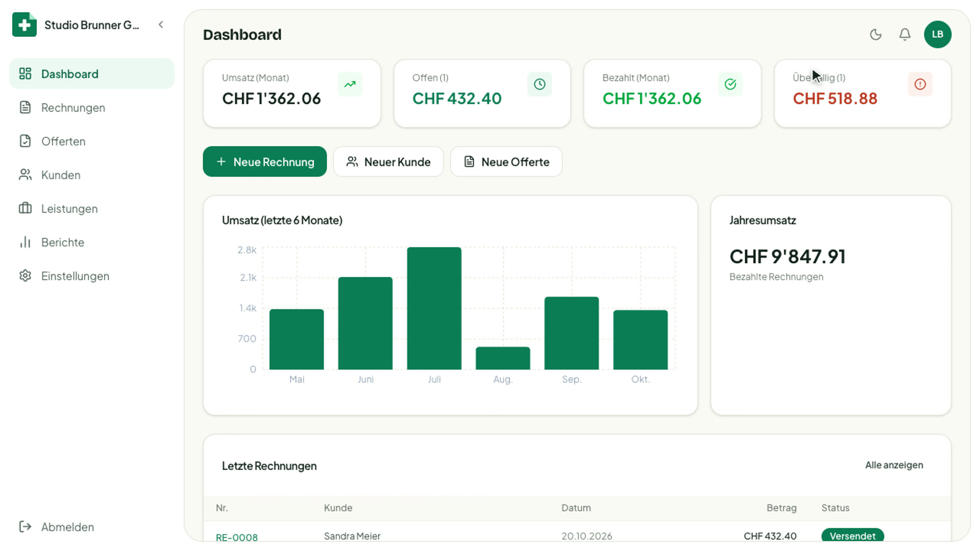980x551 pixels.
Task: Navigate to Kunden page
Action: [92, 175]
